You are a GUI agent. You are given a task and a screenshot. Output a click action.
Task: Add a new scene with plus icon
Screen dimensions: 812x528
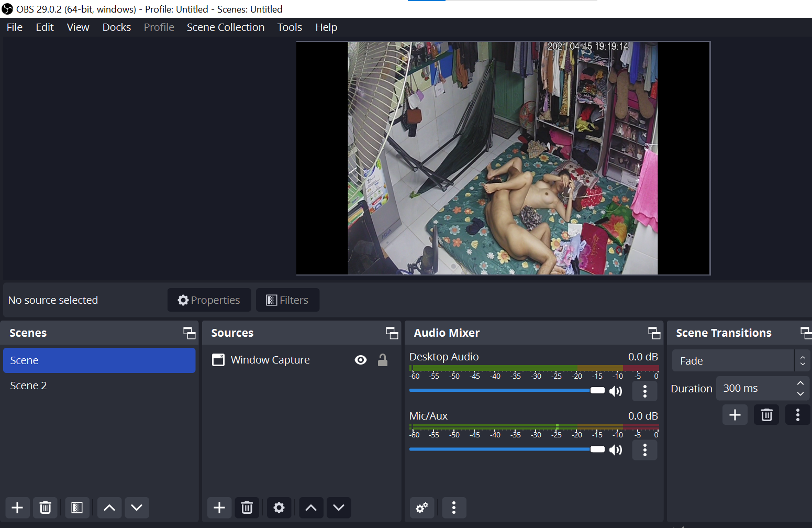pos(17,508)
